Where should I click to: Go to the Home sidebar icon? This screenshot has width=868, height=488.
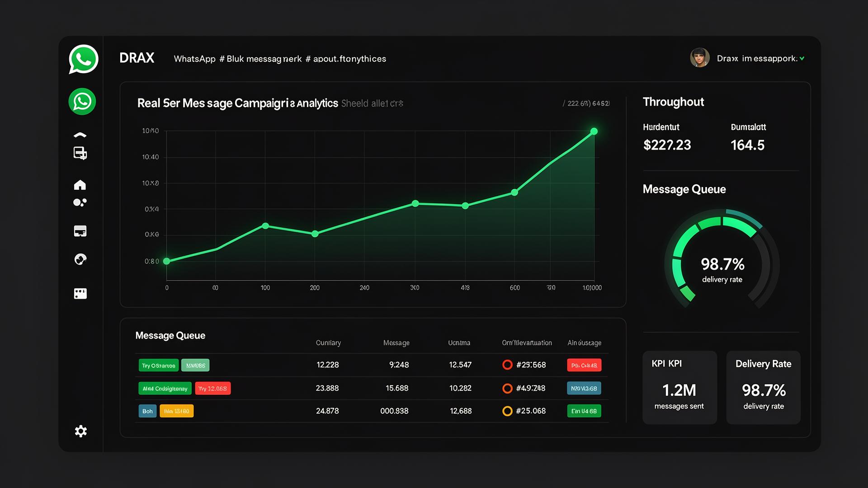(80, 185)
